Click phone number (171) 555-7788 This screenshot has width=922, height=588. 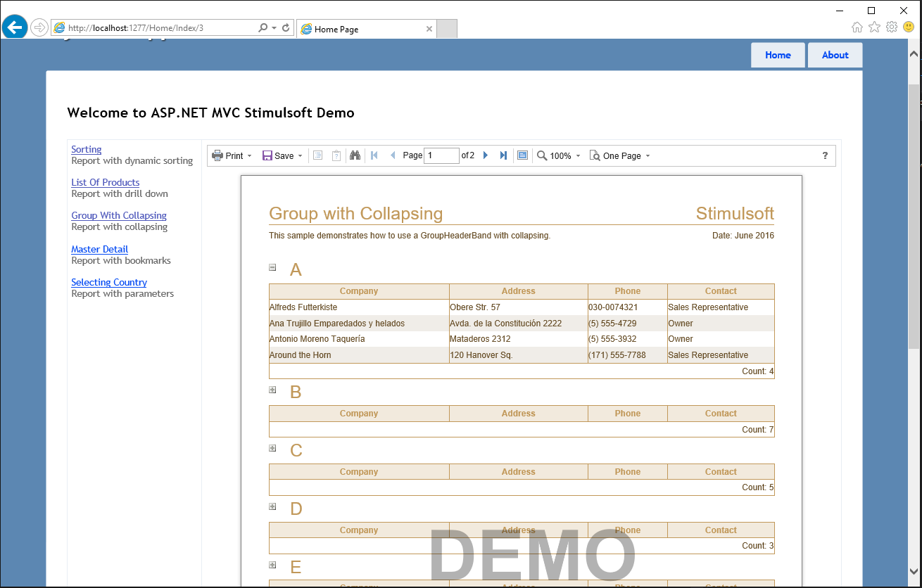click(617, 355)
